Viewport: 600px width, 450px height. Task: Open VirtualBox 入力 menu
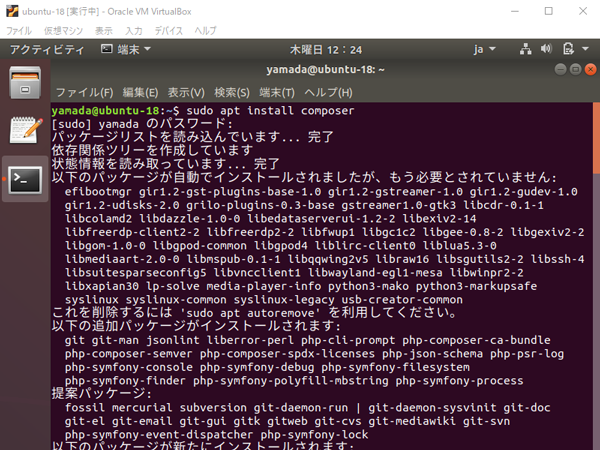pyautogui.click(x=134, y=31)
